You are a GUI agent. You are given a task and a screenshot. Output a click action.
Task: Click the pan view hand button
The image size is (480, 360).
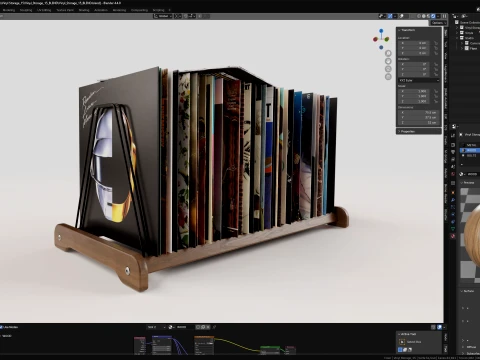(x=388, y=61)
